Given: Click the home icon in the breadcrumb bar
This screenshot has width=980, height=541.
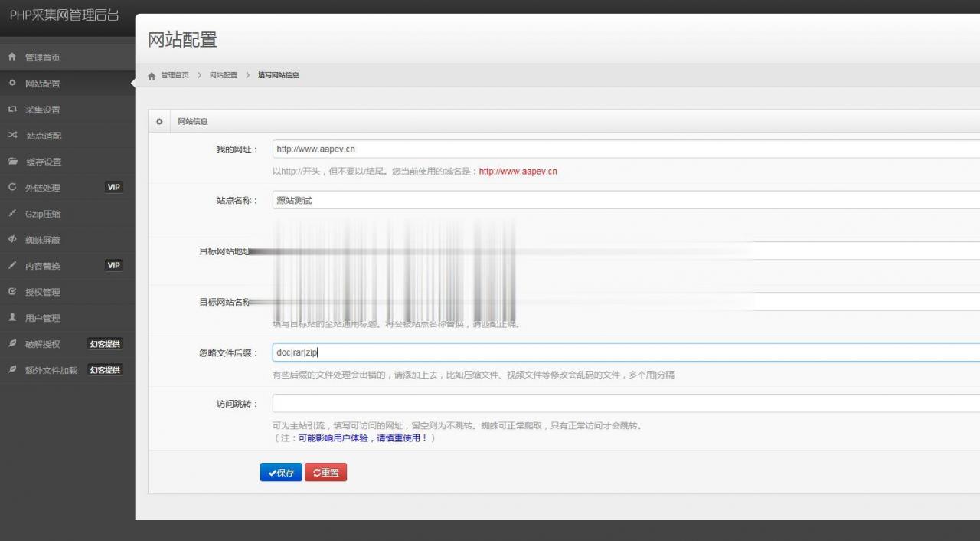Looking at the screenshot, I should 152,75.
